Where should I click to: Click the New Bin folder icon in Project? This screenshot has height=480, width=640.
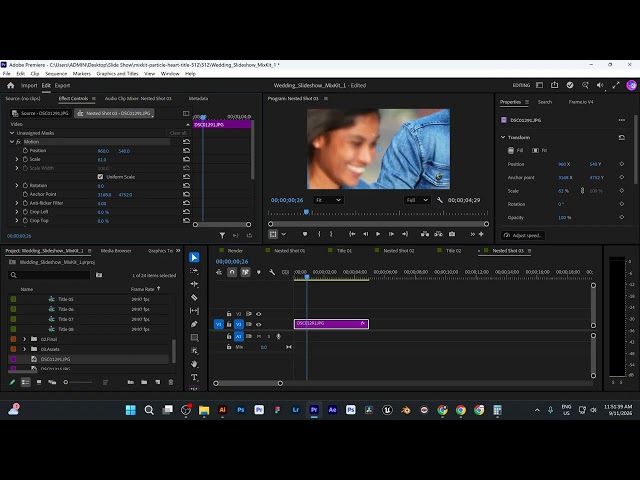click(x=144, y=382)
